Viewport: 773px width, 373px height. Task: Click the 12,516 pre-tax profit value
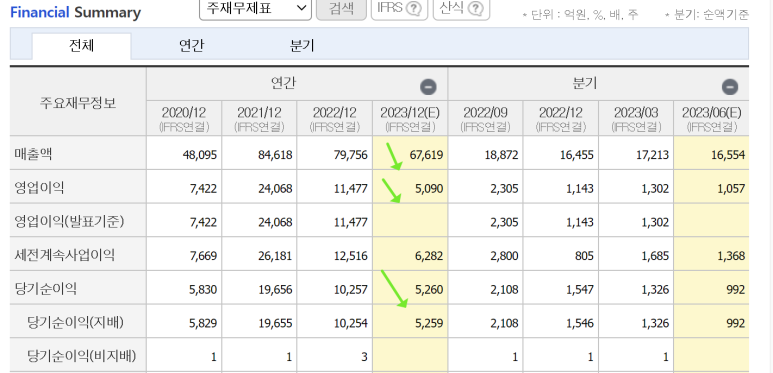[351, 256]
